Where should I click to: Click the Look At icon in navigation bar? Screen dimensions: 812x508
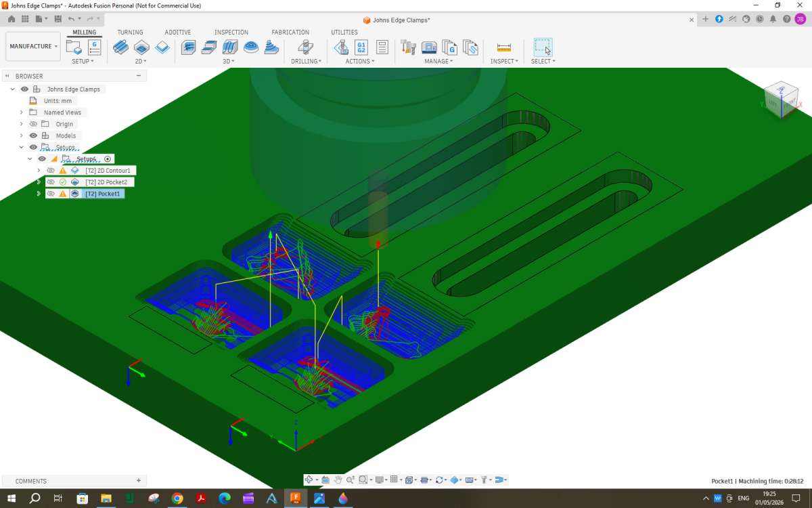pos(325,480)
